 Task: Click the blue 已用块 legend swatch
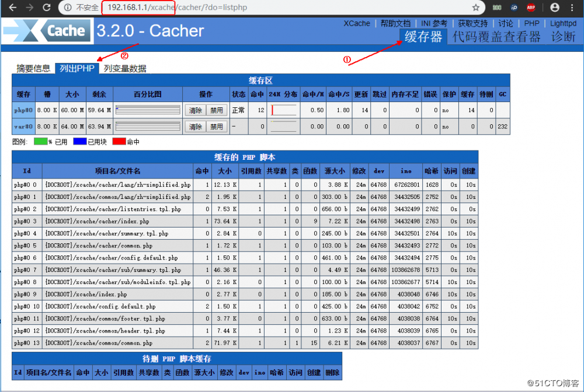[x=80, y=141]
